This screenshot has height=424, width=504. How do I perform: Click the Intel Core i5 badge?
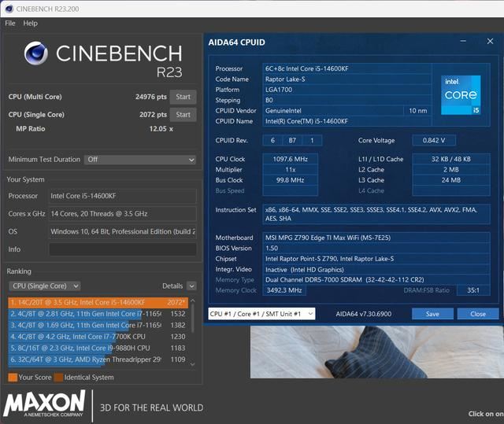click(461, 94)
